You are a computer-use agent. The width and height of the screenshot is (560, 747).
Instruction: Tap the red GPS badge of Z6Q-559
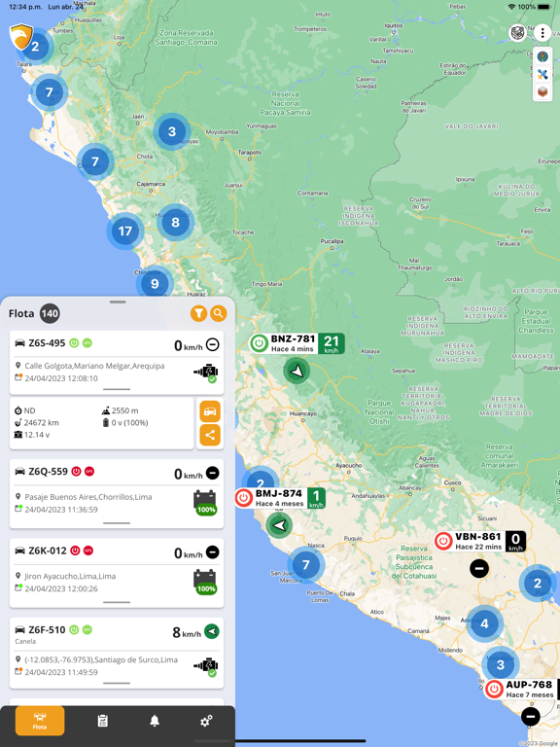pyautogui.click(x=89, y=471)
